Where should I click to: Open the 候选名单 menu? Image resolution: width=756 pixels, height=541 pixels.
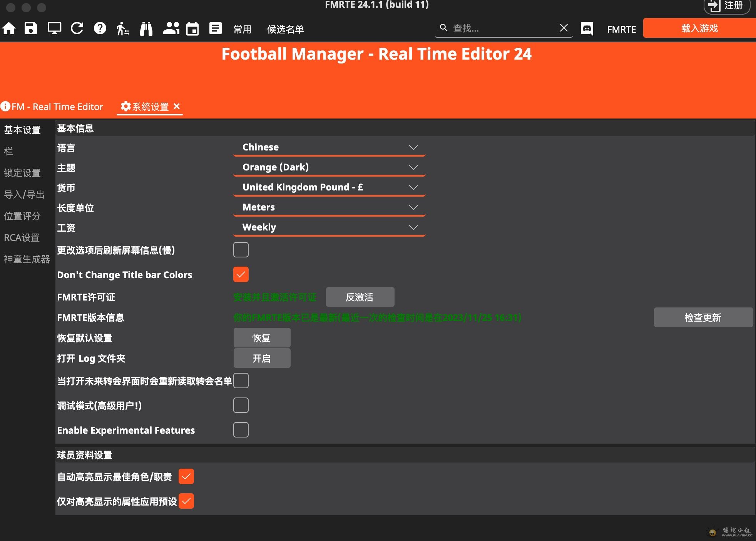[286, 29]
